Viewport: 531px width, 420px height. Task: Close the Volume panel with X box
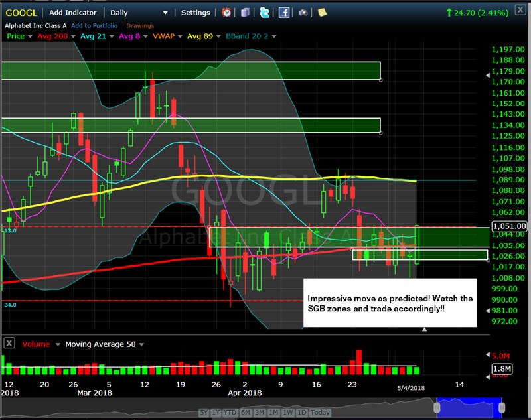(x=9, y=343)
